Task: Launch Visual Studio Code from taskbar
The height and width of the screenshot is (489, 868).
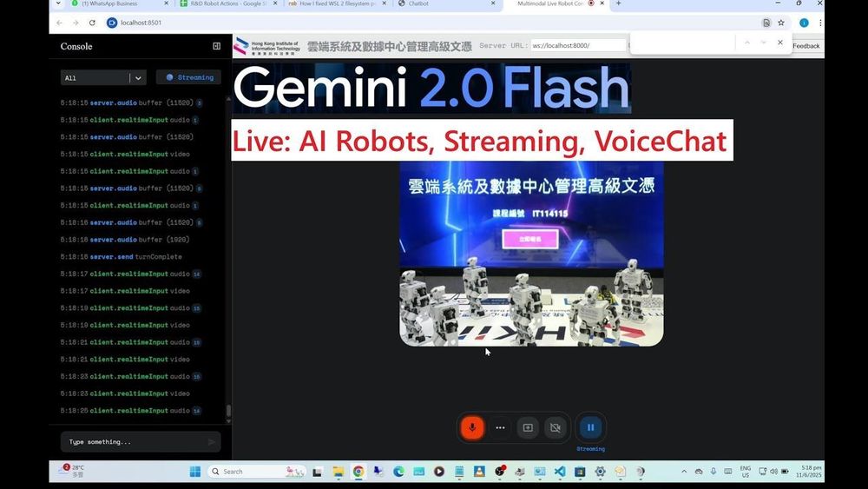Action: point(560,472)
